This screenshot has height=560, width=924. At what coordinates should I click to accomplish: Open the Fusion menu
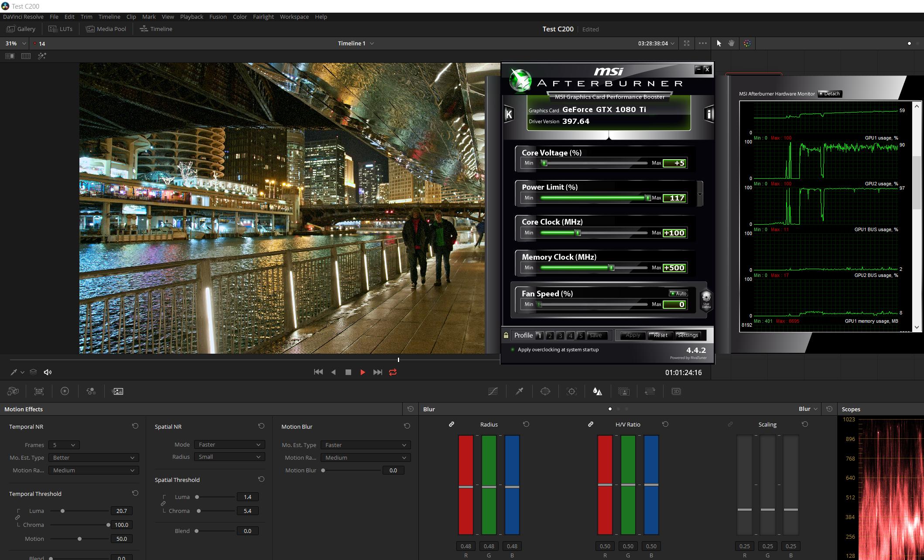click(218, 17)
